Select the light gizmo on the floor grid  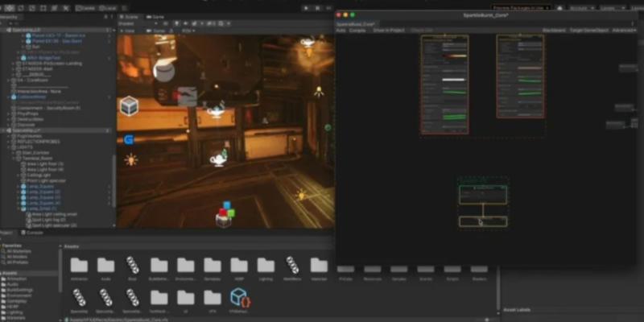pos(301,195)
